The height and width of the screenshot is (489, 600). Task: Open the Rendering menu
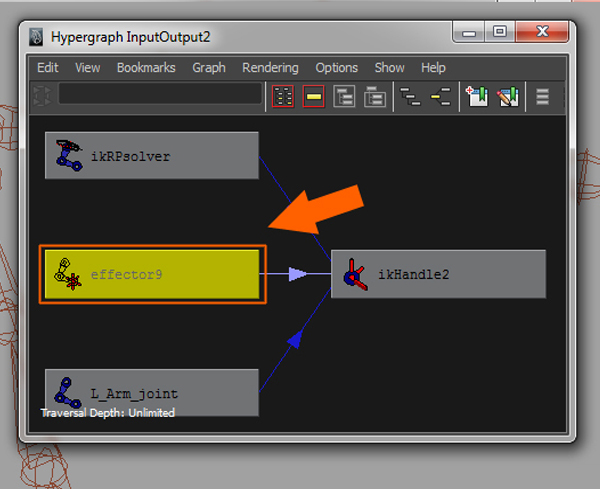click(270, 68)
